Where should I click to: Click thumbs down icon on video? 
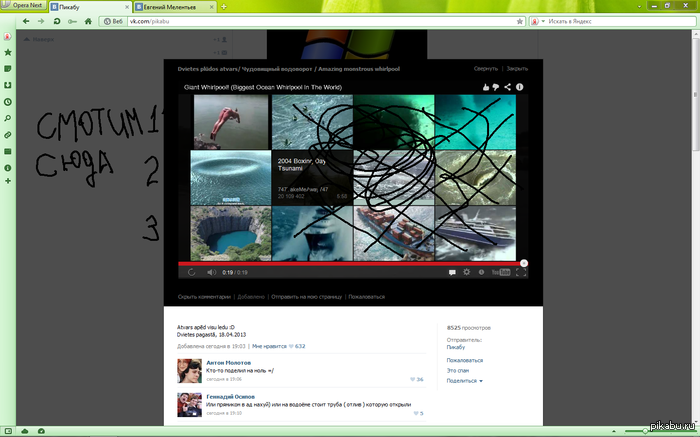(x=496, y=88)
